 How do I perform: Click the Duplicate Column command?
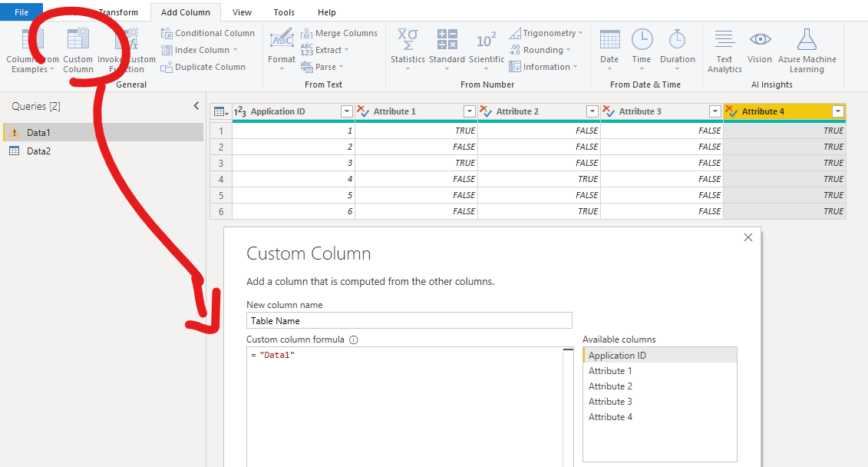[x=203, y=67]
